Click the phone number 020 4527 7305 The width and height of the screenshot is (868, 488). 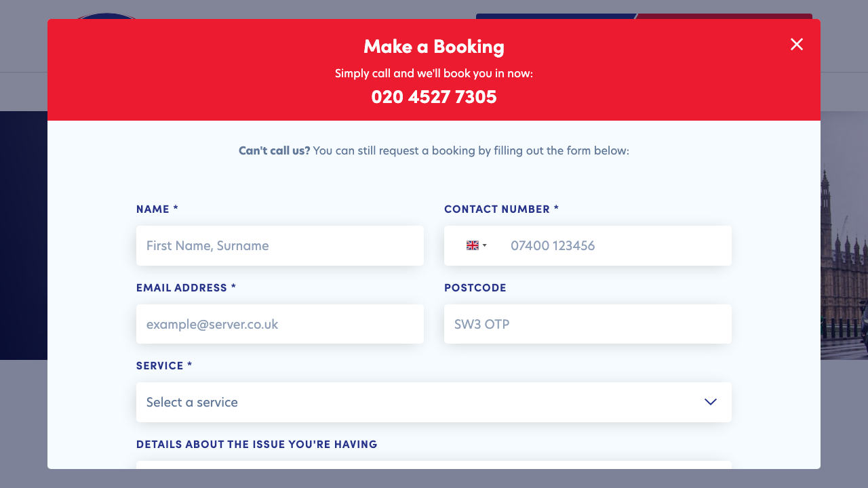click(434, 97)
